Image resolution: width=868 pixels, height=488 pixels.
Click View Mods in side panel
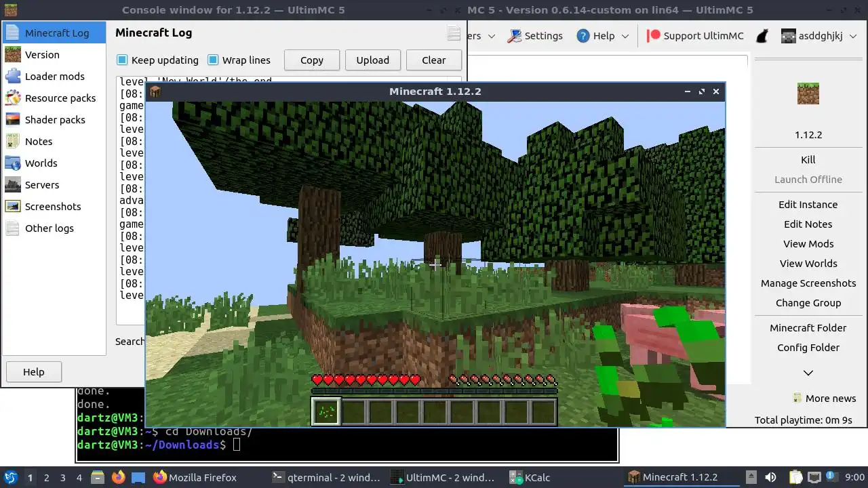point(808,244)
